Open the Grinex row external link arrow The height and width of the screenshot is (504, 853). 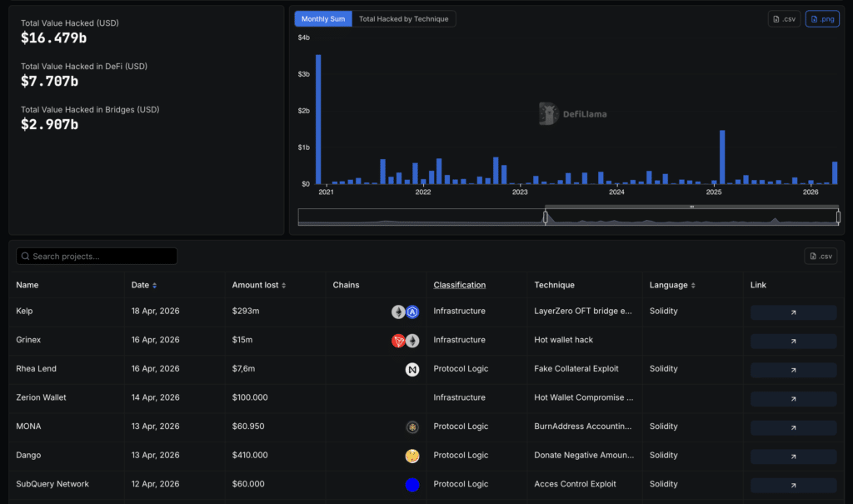tap(793, 341)
